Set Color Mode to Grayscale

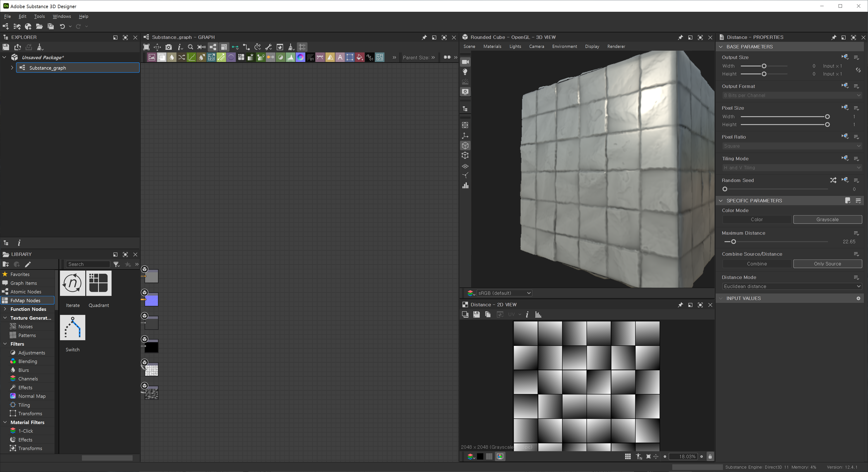(827, 219)
